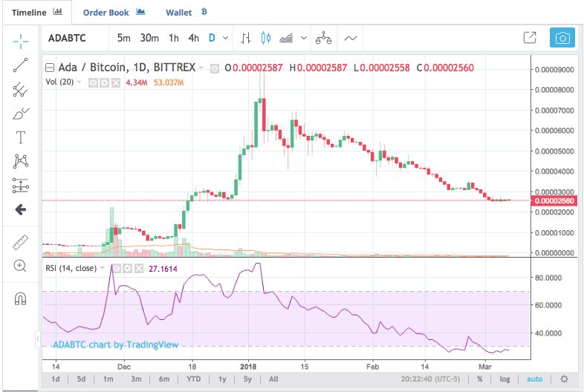Set range to All

pos(273,379)
